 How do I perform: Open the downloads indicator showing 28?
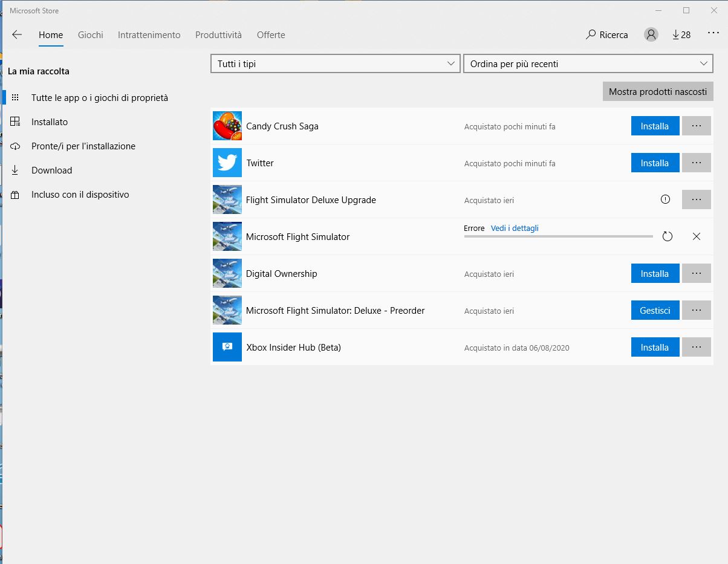pyautogui.click(x=681, y=34)
